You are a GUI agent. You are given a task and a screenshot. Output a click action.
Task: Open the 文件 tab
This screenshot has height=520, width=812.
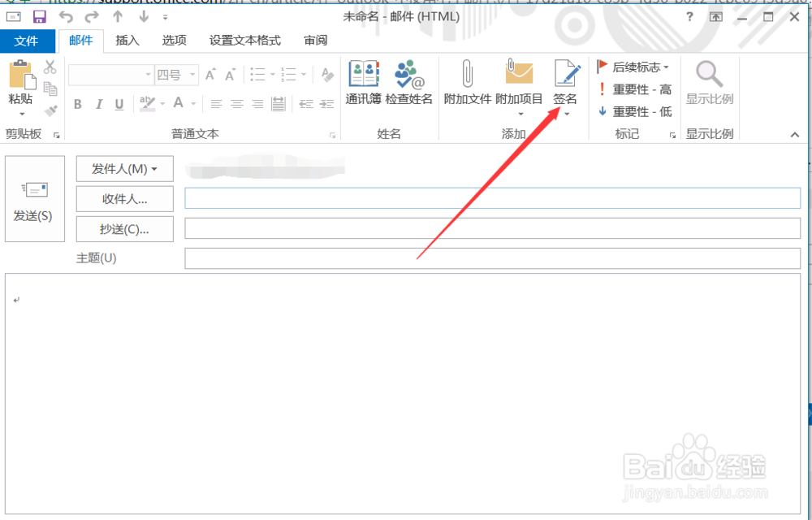pyautogui.click(x=27, y=41)
